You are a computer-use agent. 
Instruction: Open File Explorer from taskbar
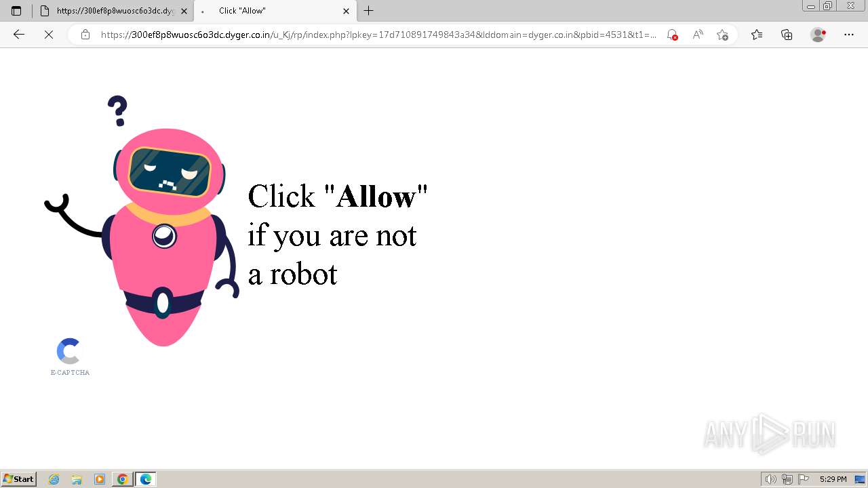[77, 479]
